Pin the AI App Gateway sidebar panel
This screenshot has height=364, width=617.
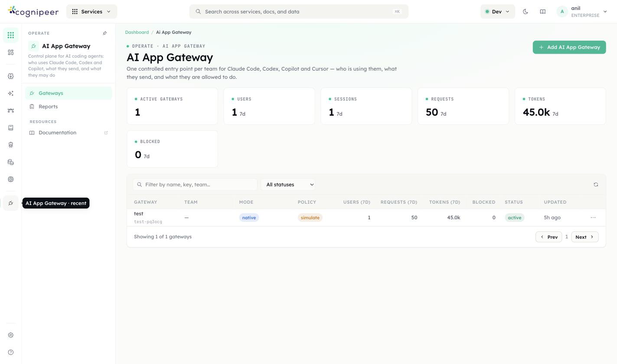(104, 33)
